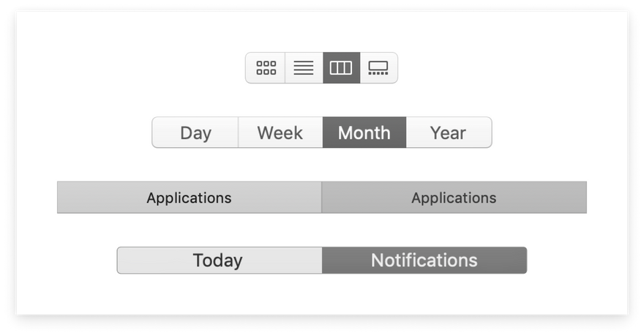
Task: Click the three-column layout icon
Action: click(341, 68)
